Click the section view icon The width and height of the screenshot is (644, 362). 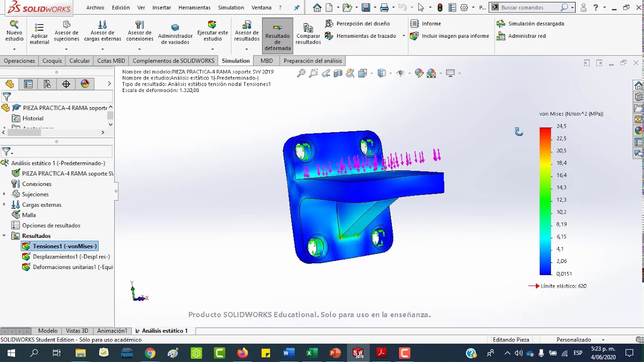pyautogui.click(x=338, y=73)
